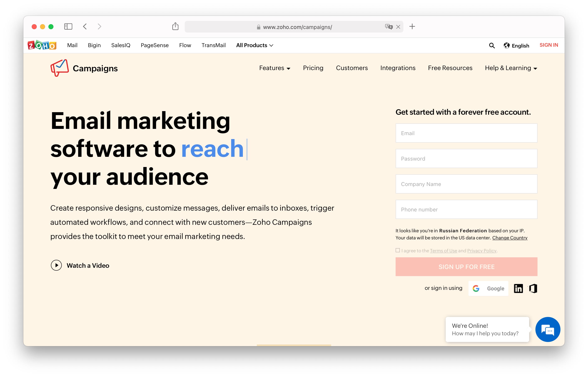
Task: Click the page translate icon
Action: pos(389,27)
